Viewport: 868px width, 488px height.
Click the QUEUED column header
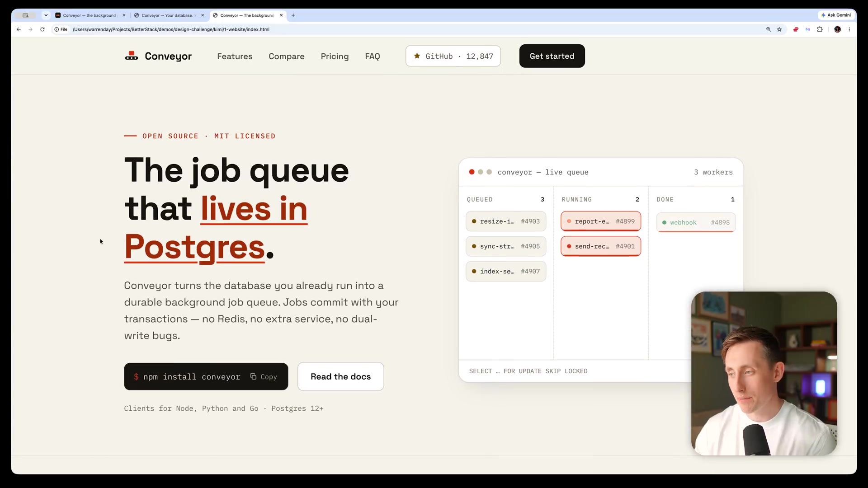pos(480,199)
